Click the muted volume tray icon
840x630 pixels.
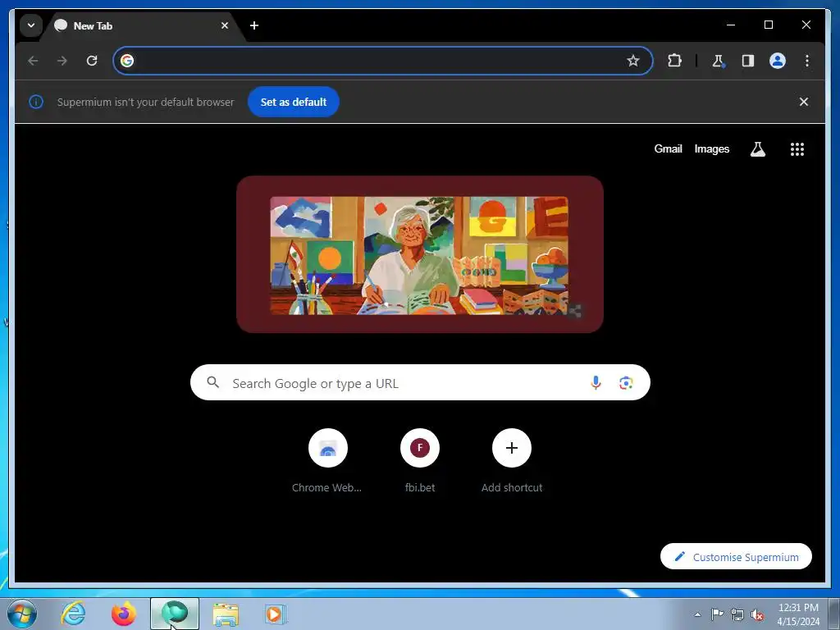click(x=757, y=614)
